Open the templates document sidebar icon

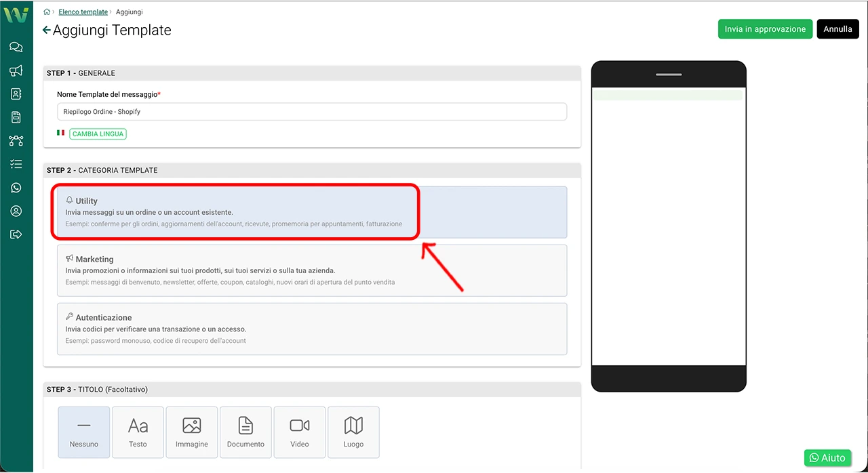click(16, 117)
